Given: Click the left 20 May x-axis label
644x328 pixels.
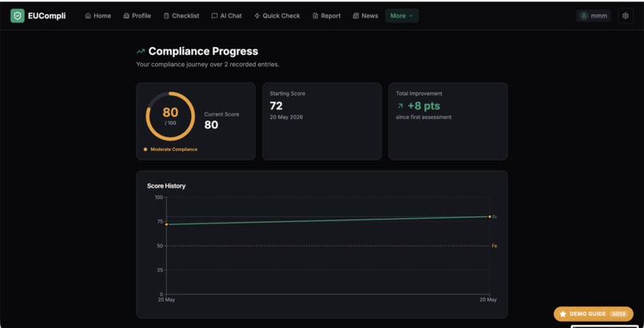Looking at the screenshot, I should 166,300.
